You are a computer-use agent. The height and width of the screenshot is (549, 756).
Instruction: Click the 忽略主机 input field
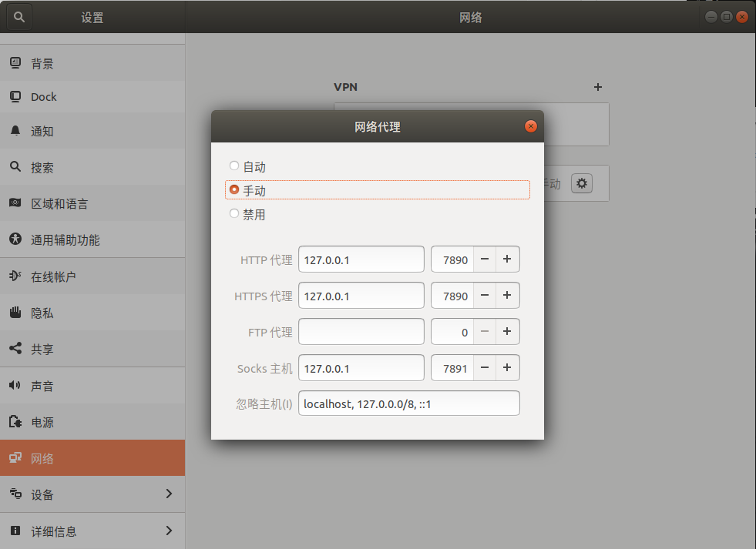click(x=408, y=403)
